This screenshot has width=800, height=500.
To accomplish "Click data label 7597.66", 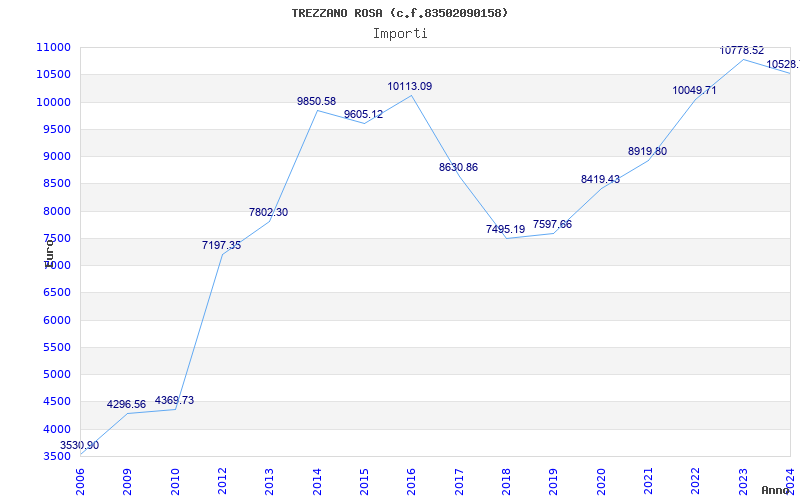I will coord(552,224).
